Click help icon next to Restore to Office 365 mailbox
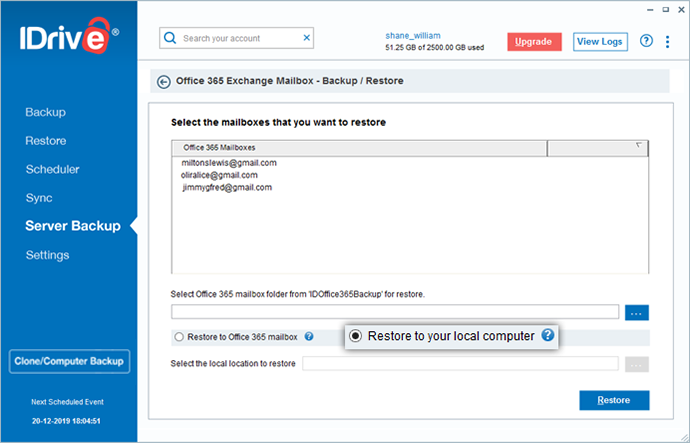Screen dimensions: 690x443 point(309,337)
